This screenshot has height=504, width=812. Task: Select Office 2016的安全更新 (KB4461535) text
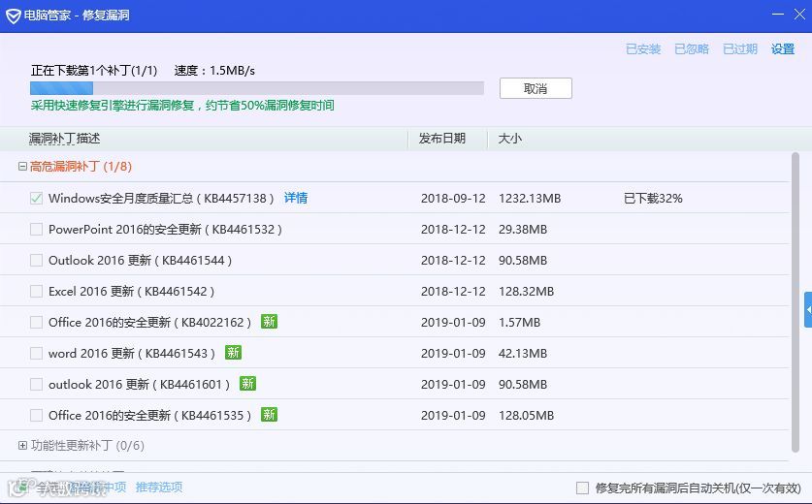pos(149,416)
